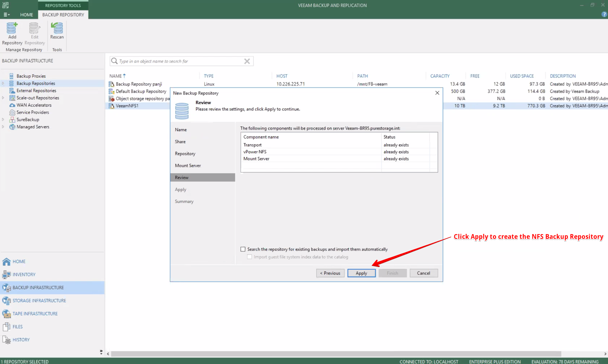This screenshot has width=608, height=364.
Task: Click the Component name column header
Action: [x=311, y=137]
